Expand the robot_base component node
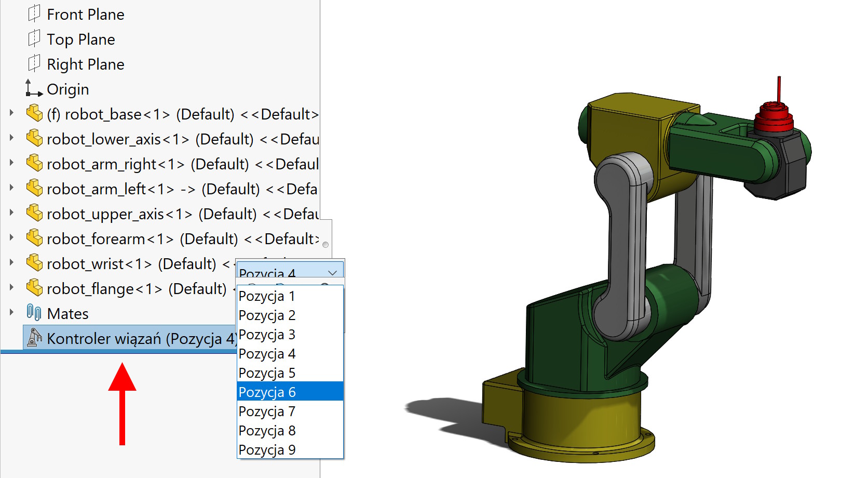 (11, 113)
